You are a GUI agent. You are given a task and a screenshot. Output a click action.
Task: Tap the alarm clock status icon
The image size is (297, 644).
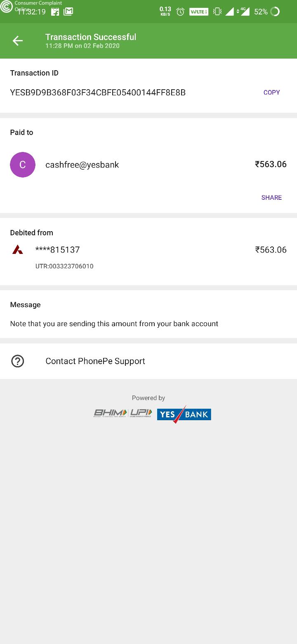click(180, 12)
